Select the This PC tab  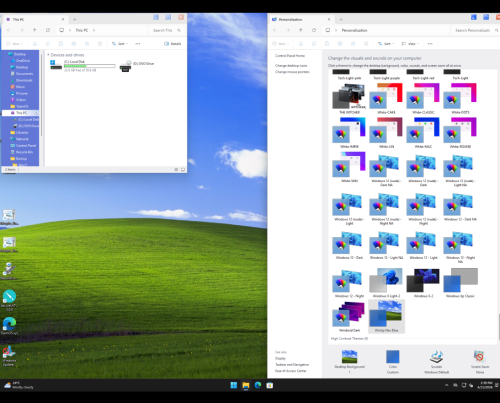pos(36,19)
